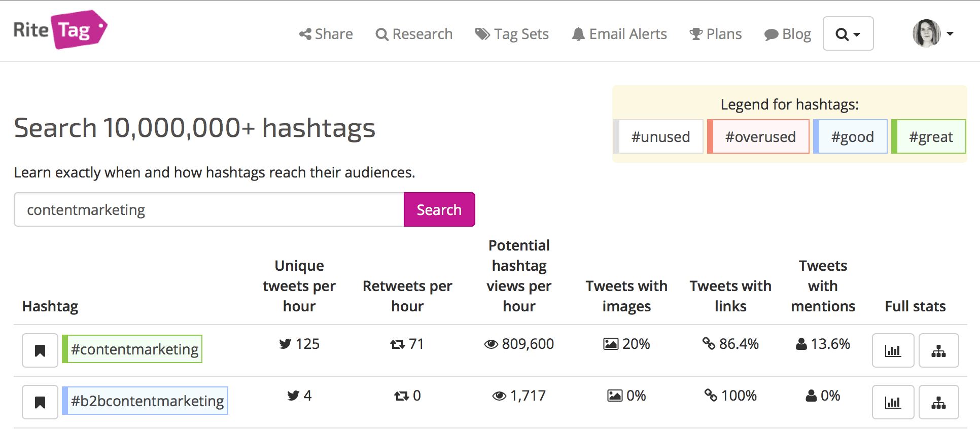Toggle bookmark for #b2bcontentmarketing hashtag

(40, 402)
